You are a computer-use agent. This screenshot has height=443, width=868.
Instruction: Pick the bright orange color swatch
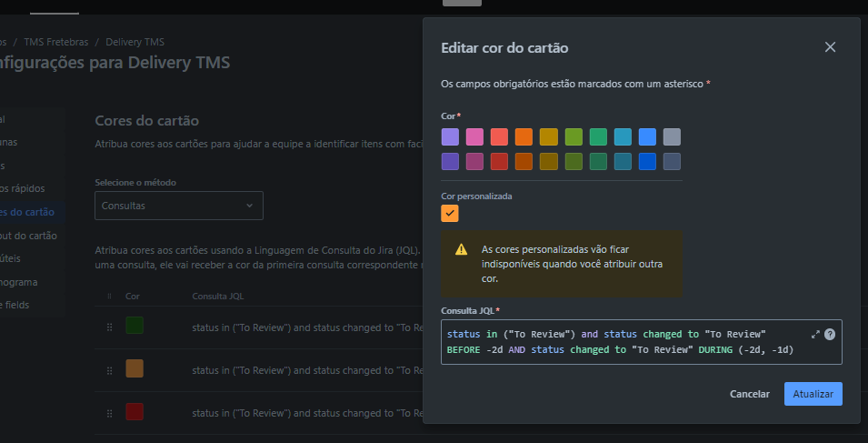click(x=524, y=136)
